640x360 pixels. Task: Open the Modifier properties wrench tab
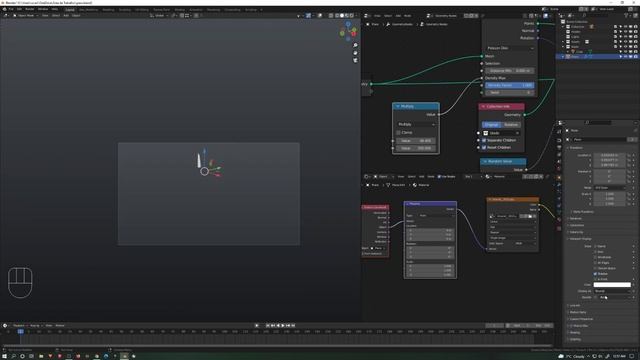[x=559, y=184]
